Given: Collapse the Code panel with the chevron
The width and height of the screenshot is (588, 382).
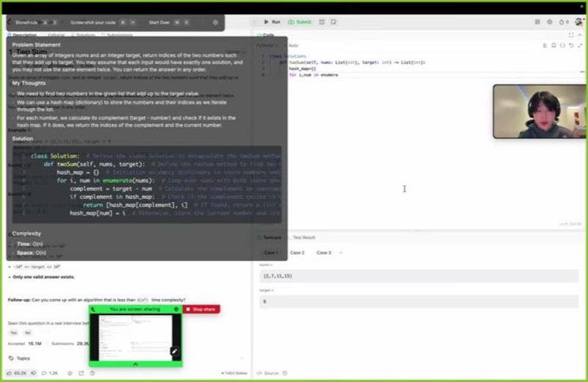Looking at the screenshot, I should point(580,35).
